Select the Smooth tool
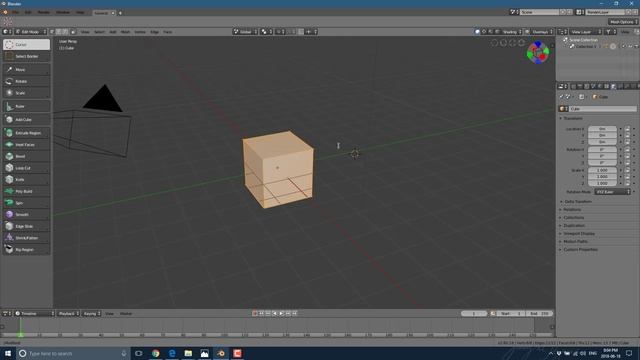The width and height of the screenshot is (640, 360). 27,215
